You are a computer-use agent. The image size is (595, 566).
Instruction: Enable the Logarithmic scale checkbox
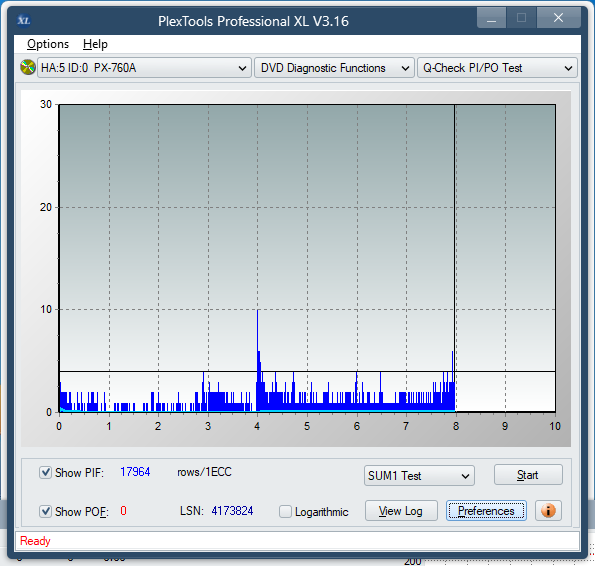click(x=285, y=511)
